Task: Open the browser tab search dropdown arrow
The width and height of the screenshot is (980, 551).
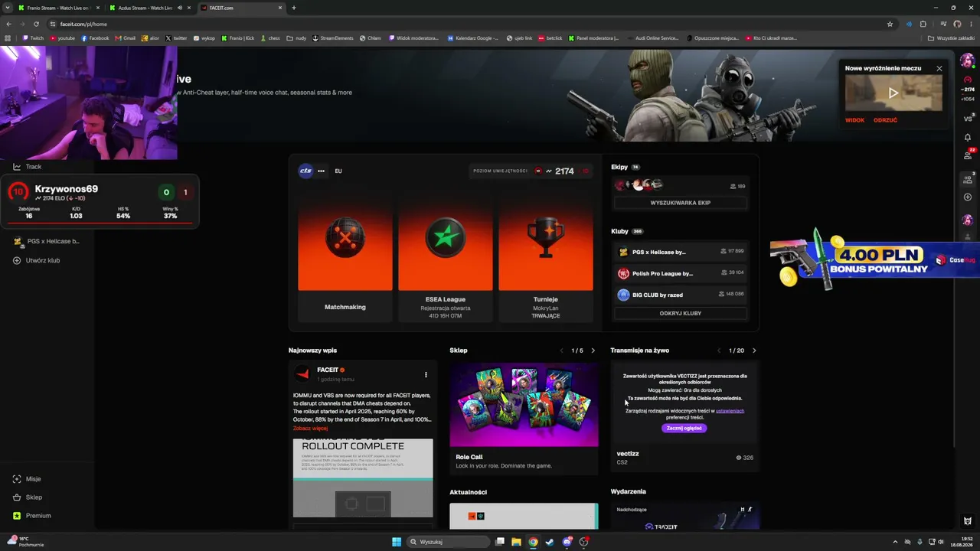Action: 8,8
